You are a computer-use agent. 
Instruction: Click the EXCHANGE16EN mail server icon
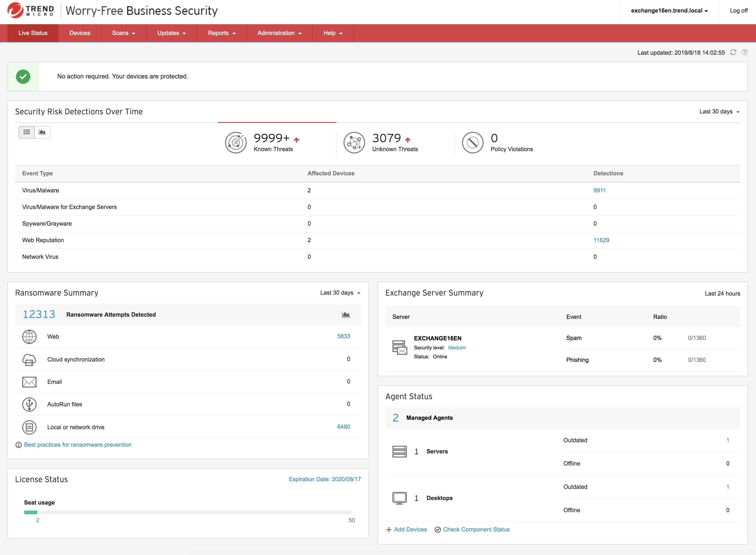400,347
